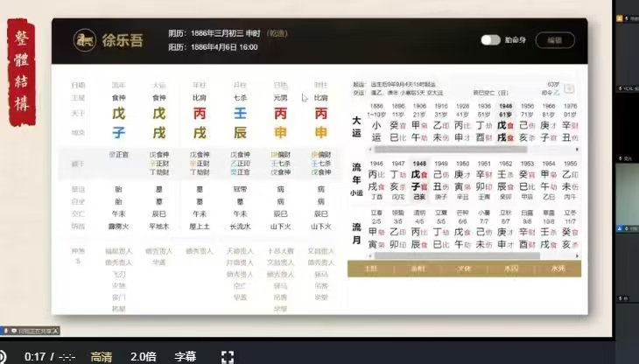The width and height of the screenshot is (639, 364).
Task: Click the 木囚 element tab
Action: pyautogui.click(x=511, y=269)
